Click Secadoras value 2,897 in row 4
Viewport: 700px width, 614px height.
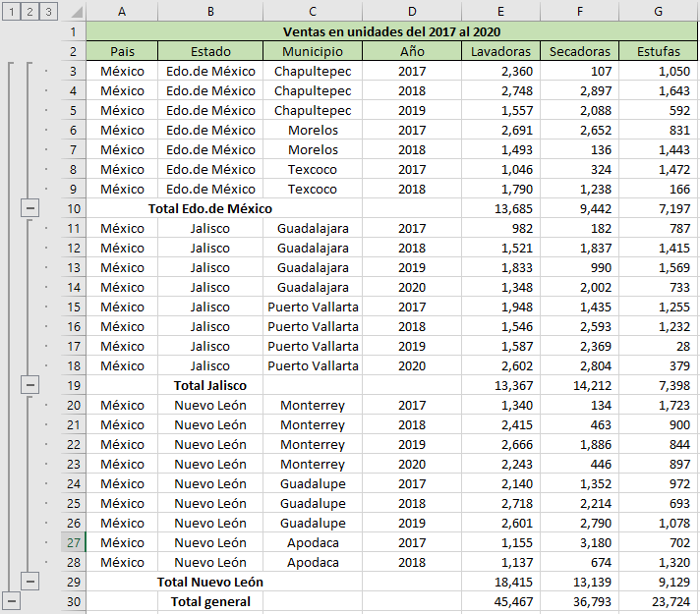(579, 90)
